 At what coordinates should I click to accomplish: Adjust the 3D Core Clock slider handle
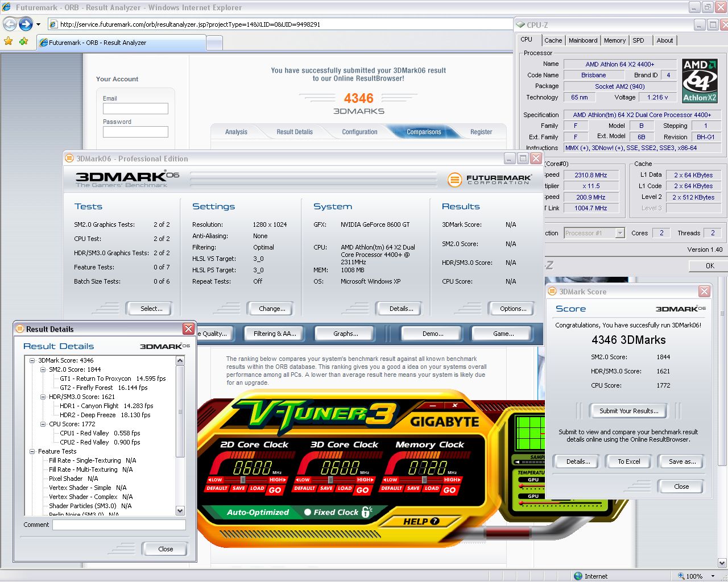[330, 480]
